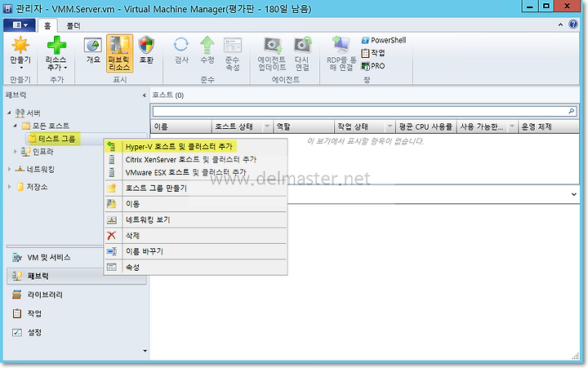Open the 호스트 상태 column filter dropdown
Image resolution: width=588 pixels, height=368 pixels.
tap(267, 126)
